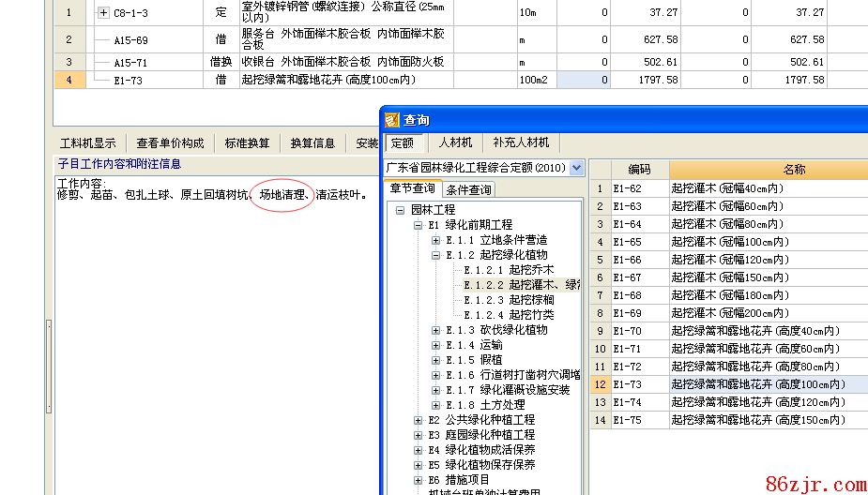The image size is (868, 495).
Task: Click the 查询 dialog title icon
Action: coord(392,120)
